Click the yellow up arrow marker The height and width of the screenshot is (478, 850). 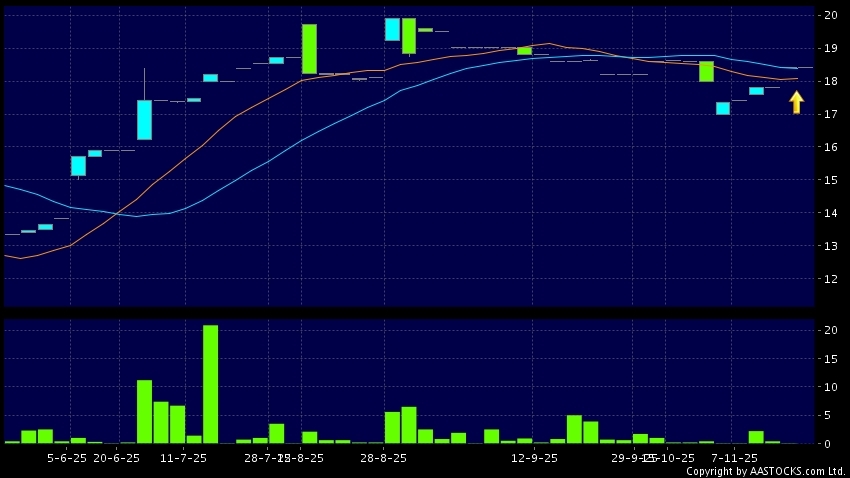click(x=796, y=102)
